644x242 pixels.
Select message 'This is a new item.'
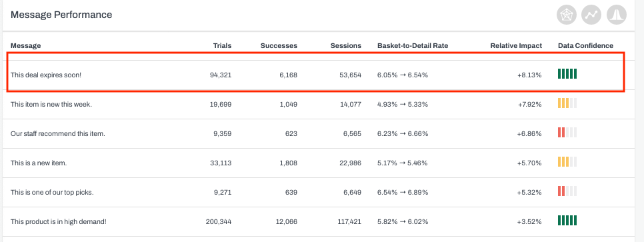point(39,163)
